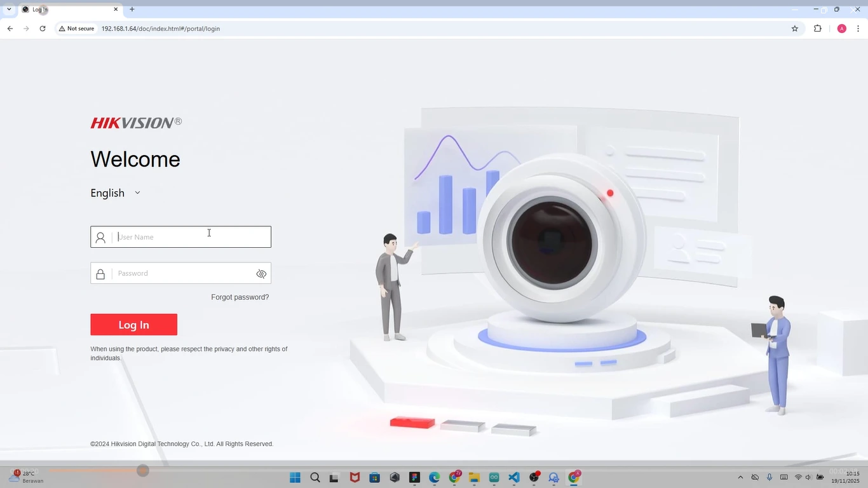This screenshot has width=868, height=488.
Task: Reload the page with the refresh icon
Action: [x=43, y=29]
